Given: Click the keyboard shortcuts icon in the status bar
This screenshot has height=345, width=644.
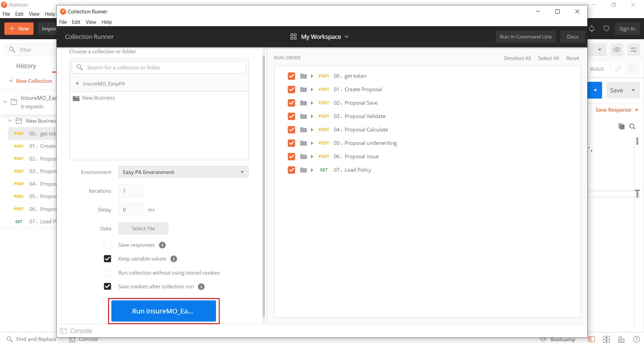Looking at the screenshot, I should point(621,339).
